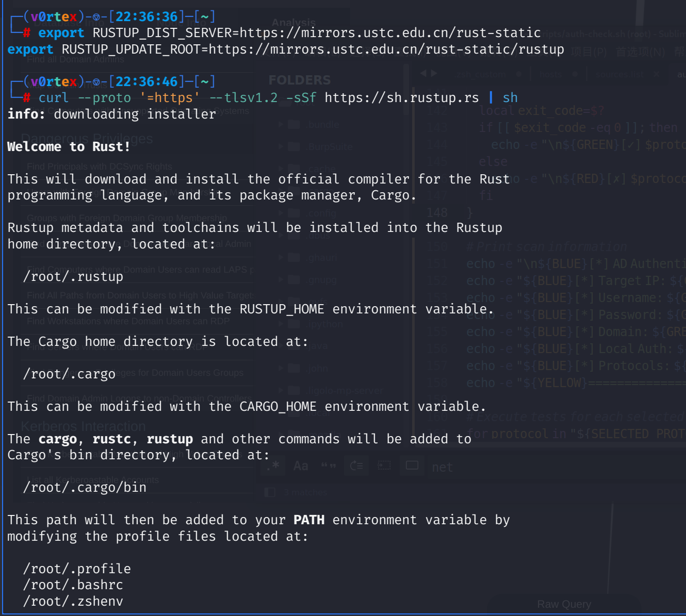Viewport: 686px width, 616px height.
Task: Click the /root/.cargo/bin path in terminal
Action: (85, 487)
